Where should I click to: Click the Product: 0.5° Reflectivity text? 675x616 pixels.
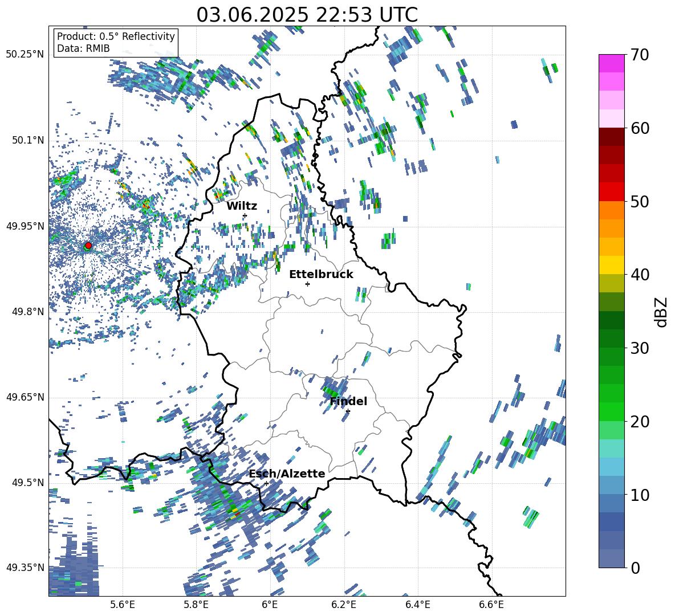point(116,36)
